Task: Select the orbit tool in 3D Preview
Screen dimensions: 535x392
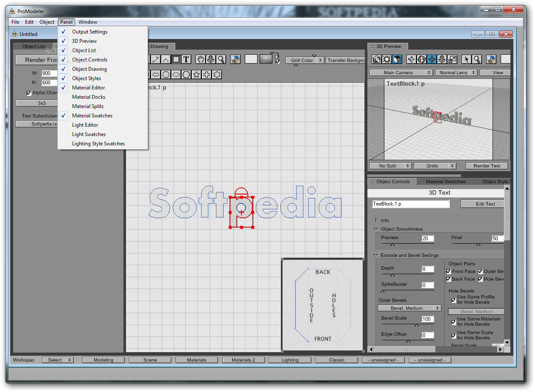Action: click(421, 60)
